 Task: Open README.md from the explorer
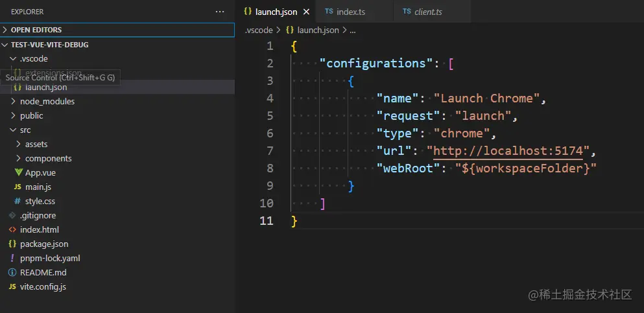[117, 272]
